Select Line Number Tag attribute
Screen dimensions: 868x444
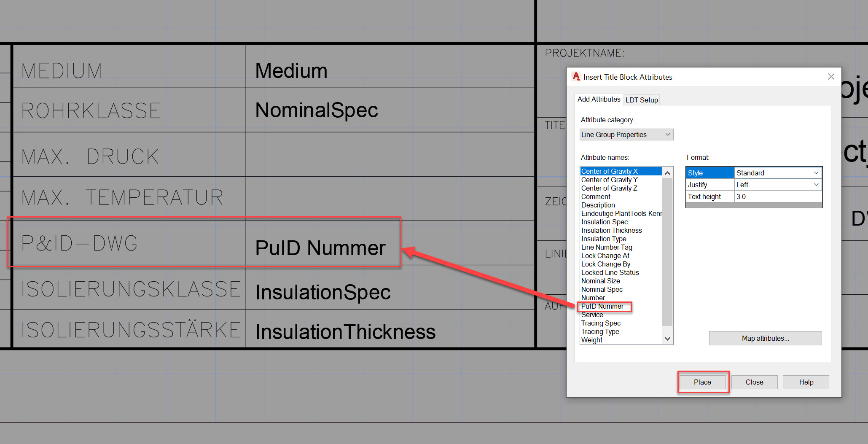point(606,247)
